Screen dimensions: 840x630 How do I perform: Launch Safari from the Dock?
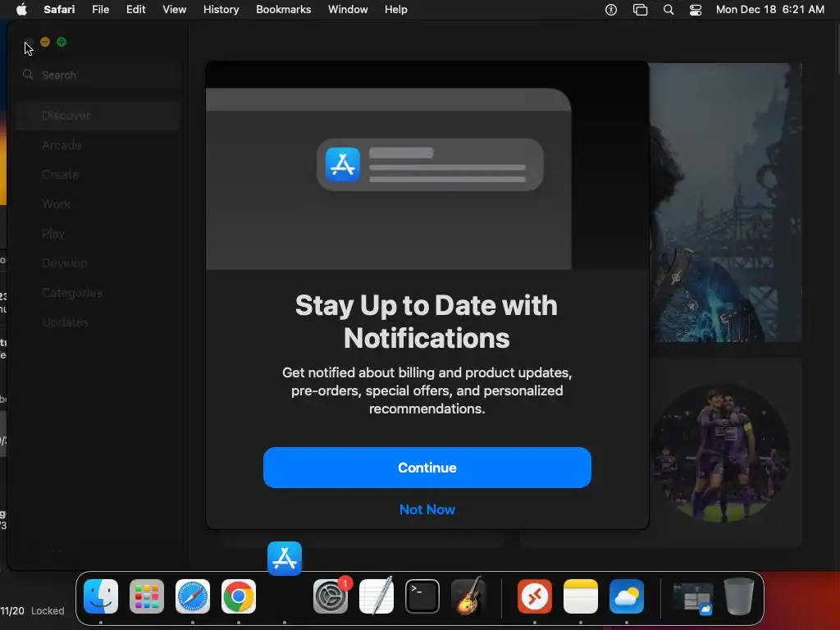[193, 596]
